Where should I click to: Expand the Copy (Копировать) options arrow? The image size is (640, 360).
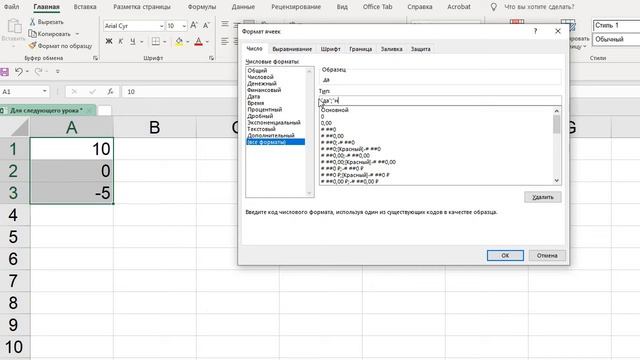pos(77,34)
